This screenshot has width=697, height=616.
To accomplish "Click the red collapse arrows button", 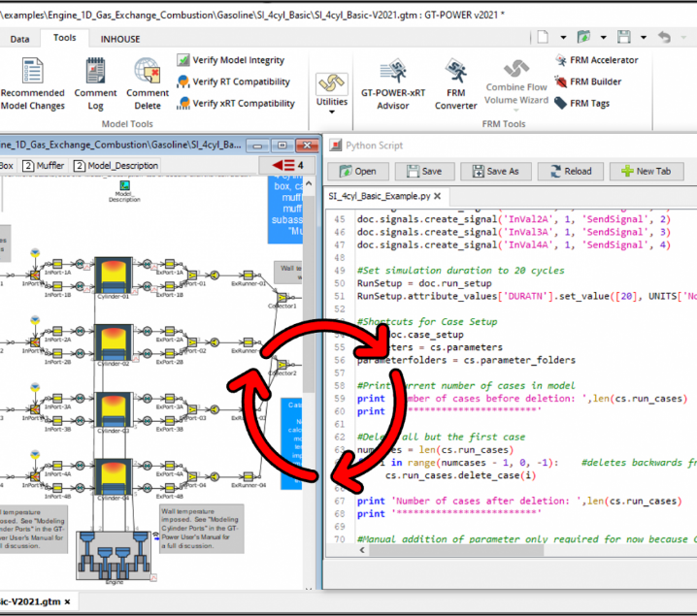I will [x=287, y=166].
